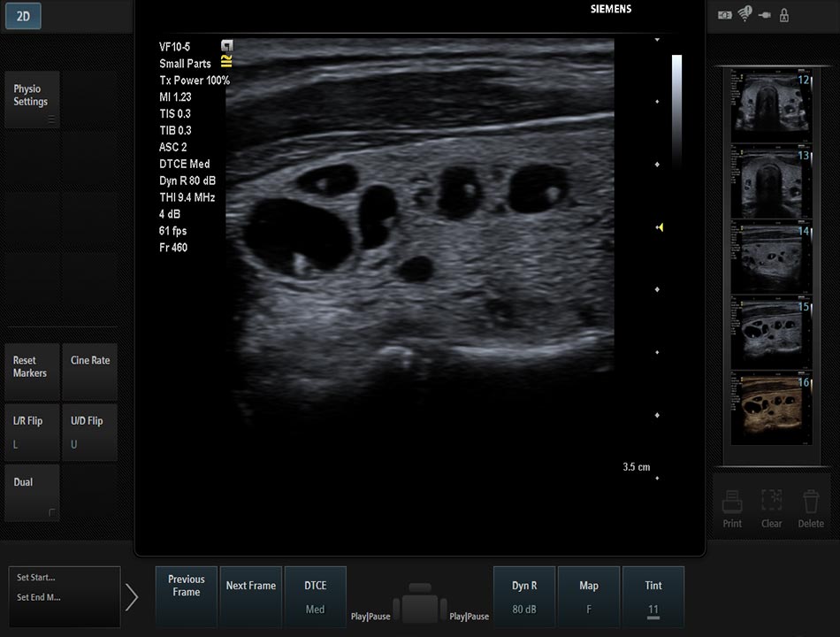Toggle the L/R Flip control
The width and height of the screenshot is (840, 637).
pos(32,431)
